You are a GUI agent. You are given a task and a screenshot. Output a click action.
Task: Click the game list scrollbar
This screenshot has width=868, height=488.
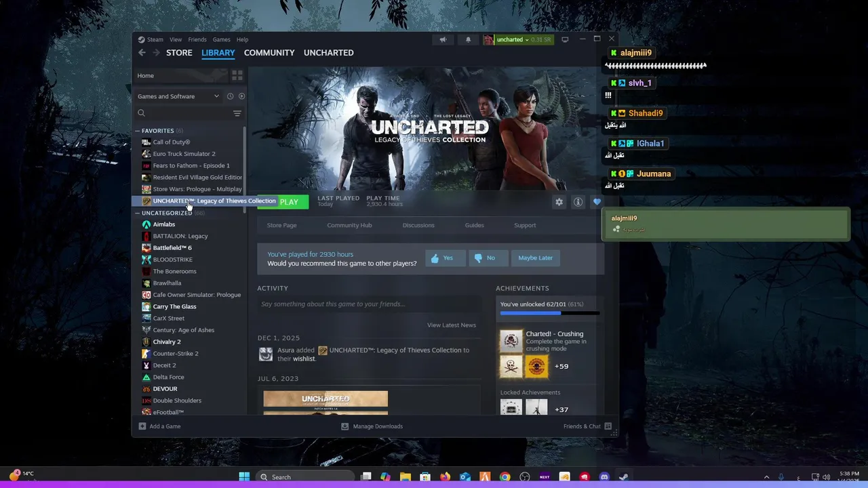point(244,171)
